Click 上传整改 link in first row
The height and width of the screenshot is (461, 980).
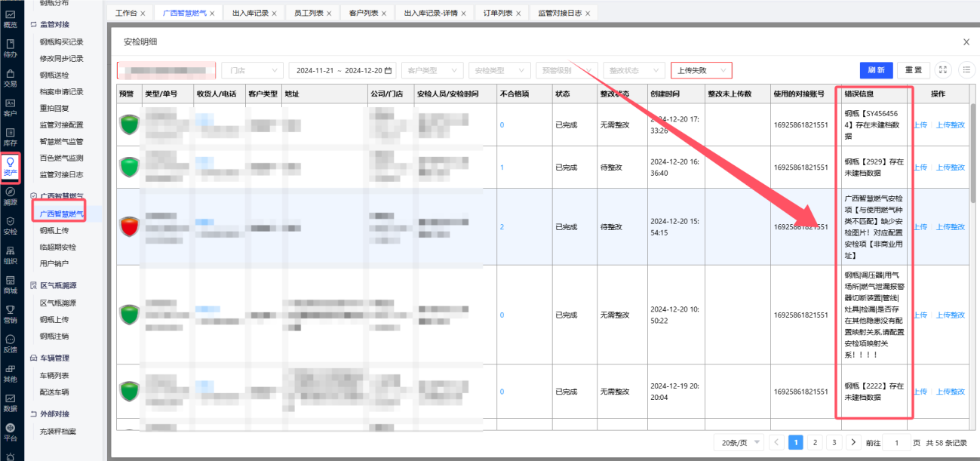950,125
